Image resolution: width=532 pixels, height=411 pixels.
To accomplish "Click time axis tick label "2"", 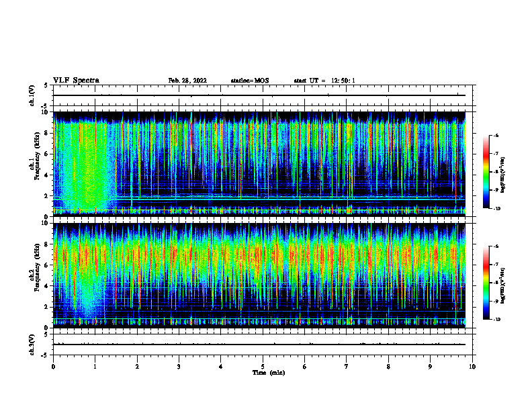I will pos(137,367).
